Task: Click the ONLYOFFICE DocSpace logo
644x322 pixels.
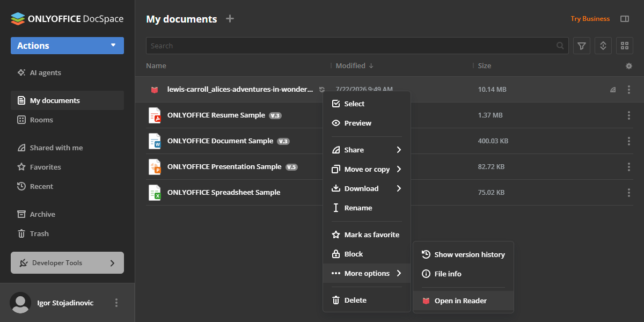Action: coord(67,19)
